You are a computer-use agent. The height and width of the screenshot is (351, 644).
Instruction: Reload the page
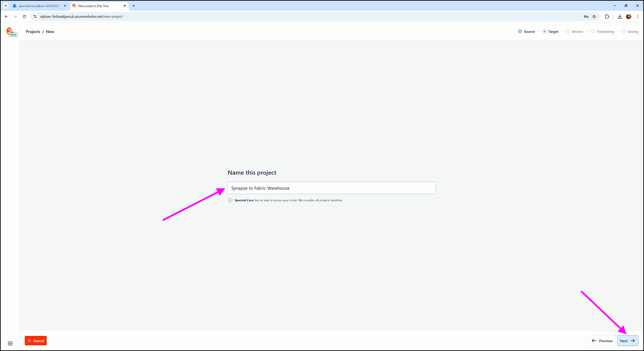coord(24,16)
